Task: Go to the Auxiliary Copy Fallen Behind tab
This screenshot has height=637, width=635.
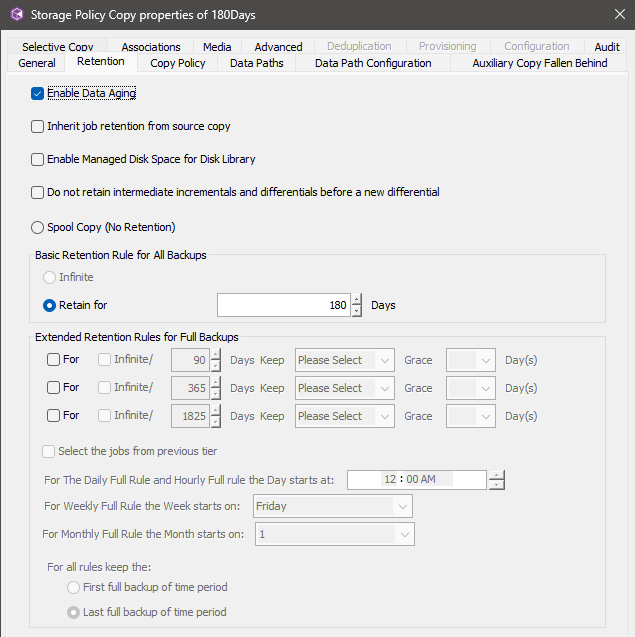Action: pos(540,63)
